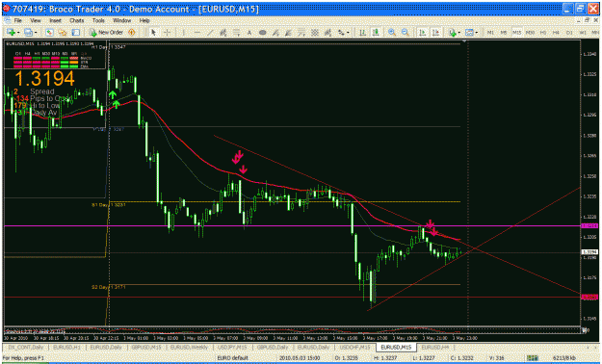Select the D1 timeframe
This screenshot has width=602, height=364.
(569, 33)
